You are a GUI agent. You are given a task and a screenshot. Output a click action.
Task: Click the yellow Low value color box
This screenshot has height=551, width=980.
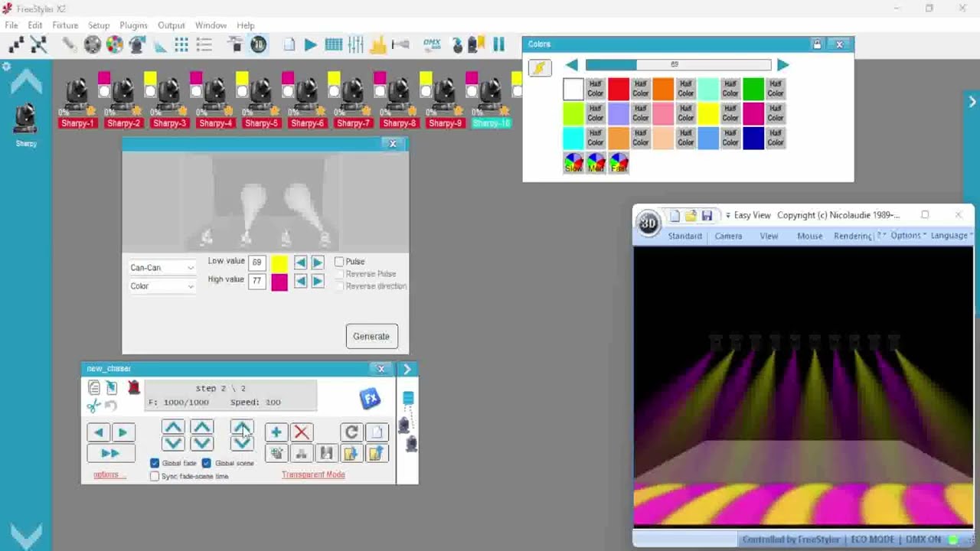(279, 263)
